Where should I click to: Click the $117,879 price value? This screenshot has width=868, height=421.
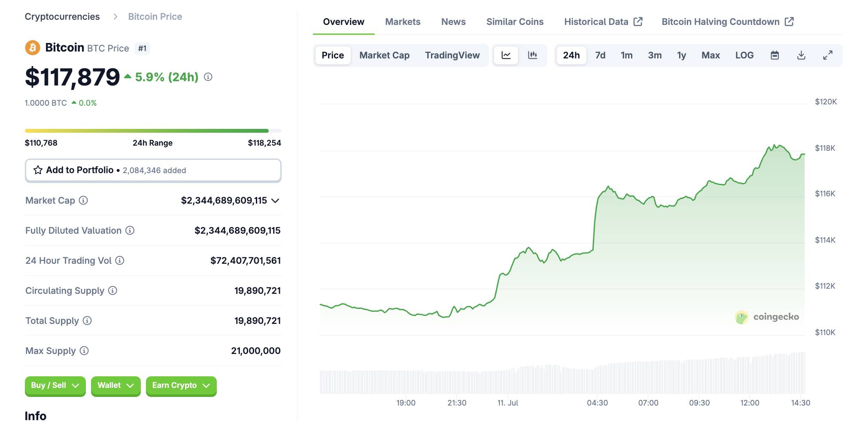pyautogui.click(x=73, y=77)
